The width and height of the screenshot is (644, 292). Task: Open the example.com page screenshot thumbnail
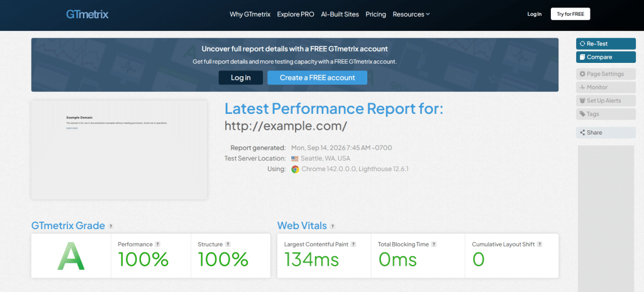pos(119,150)
